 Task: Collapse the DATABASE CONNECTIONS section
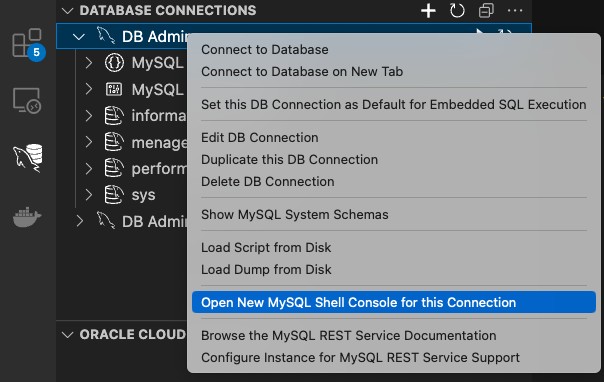(x=67, y=10)
